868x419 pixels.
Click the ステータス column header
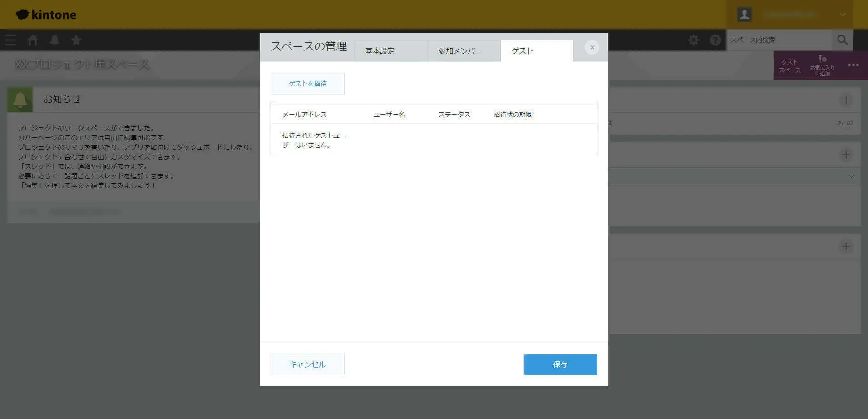tap(454, 115)
